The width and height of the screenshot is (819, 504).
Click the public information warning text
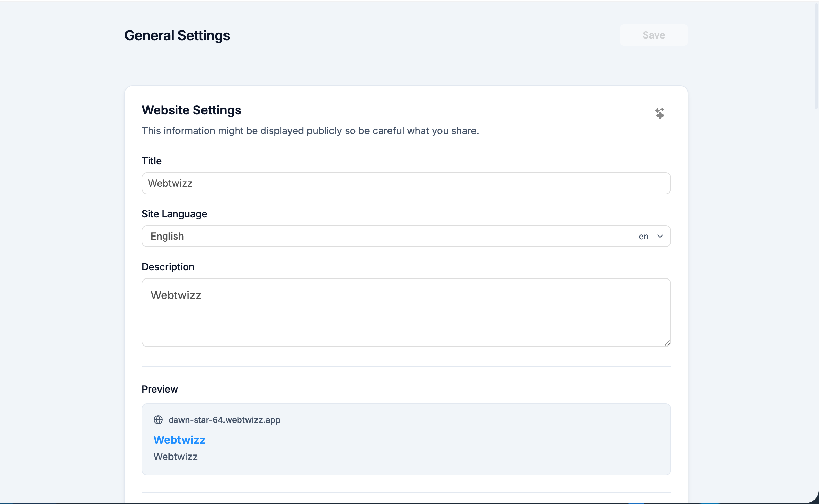click(x=310, y=131)
